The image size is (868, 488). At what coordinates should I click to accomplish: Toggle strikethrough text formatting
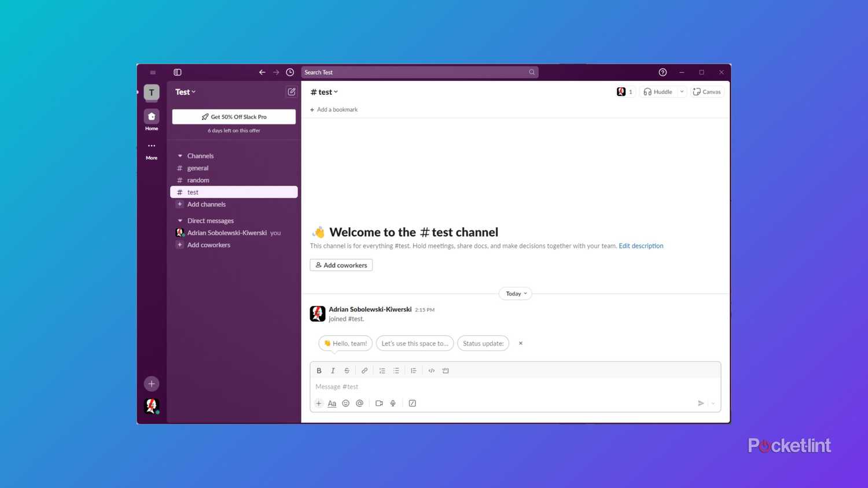point(347,371)
